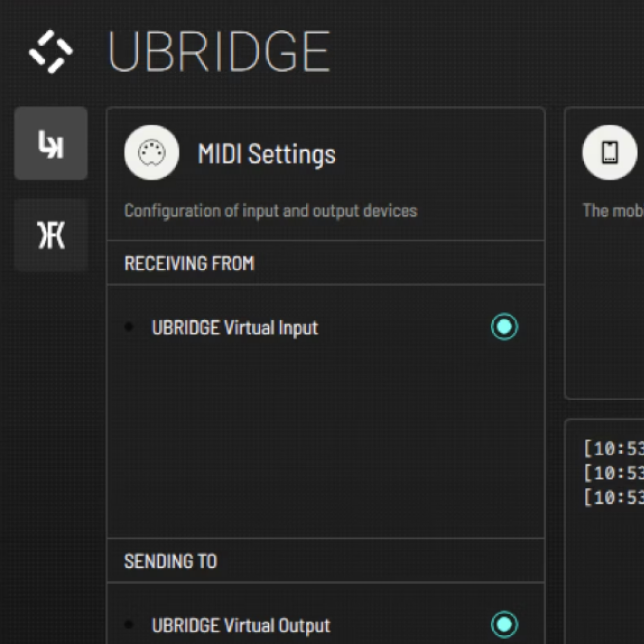Image resolution: width=644 pixels, height=644 pixels.
Task: Open the first sidebar product tab icon
Action: pos(51,143)
